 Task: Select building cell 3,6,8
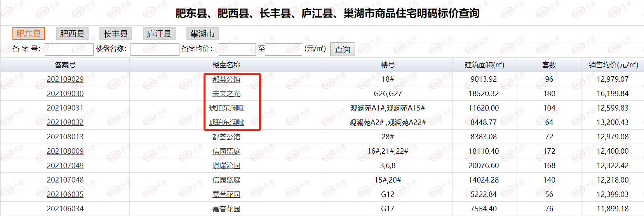388,165
